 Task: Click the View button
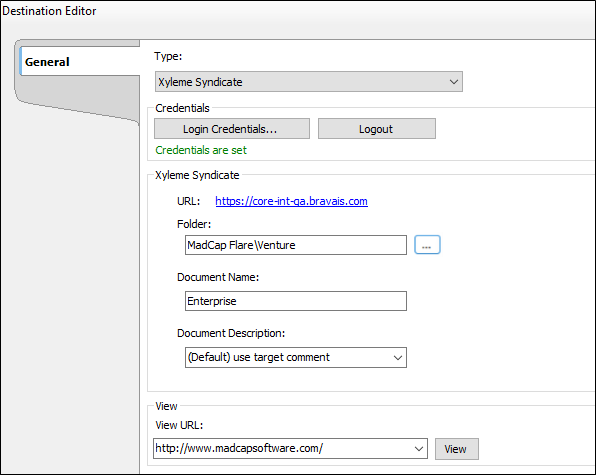pos(457,449)
